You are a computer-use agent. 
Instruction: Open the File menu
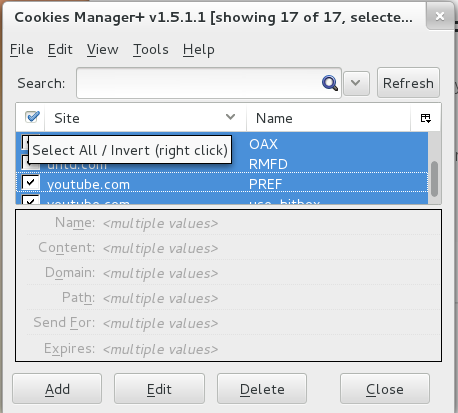(22, 49)
